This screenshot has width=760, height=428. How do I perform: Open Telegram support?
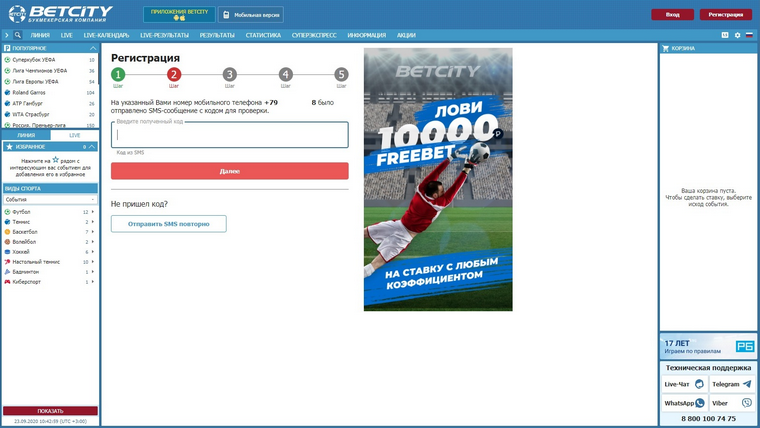pos(732,384)
